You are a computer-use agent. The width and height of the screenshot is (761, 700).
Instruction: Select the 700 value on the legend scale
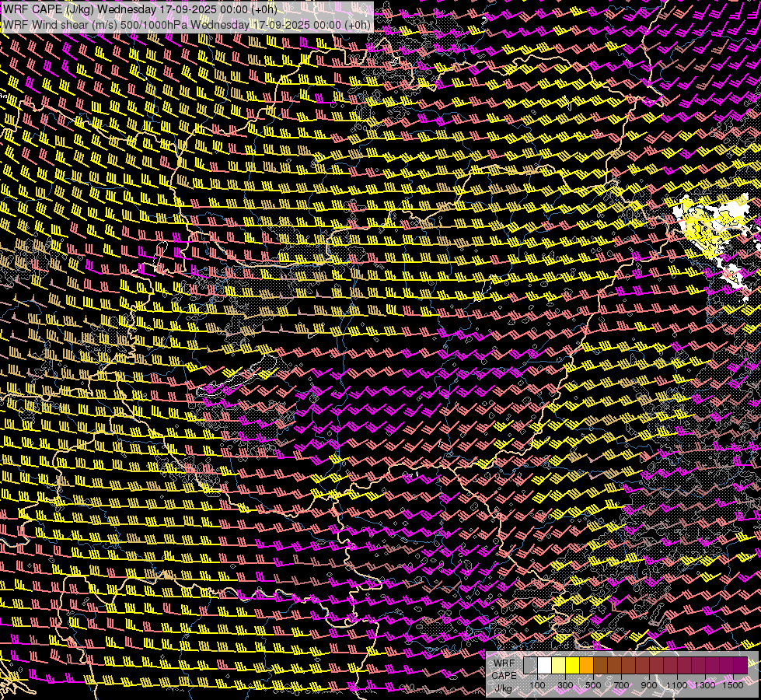pos(621,685)
